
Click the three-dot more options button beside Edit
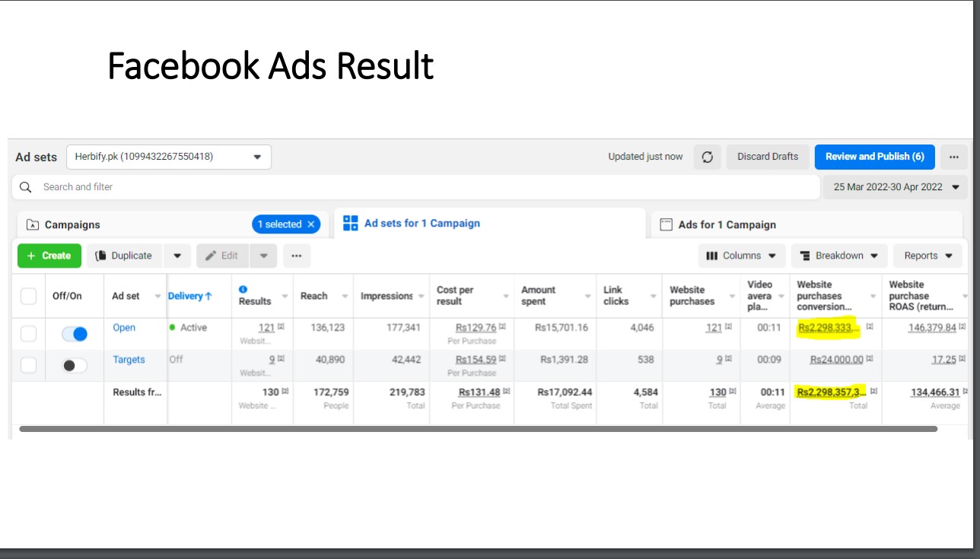click(x=297, y=256)
